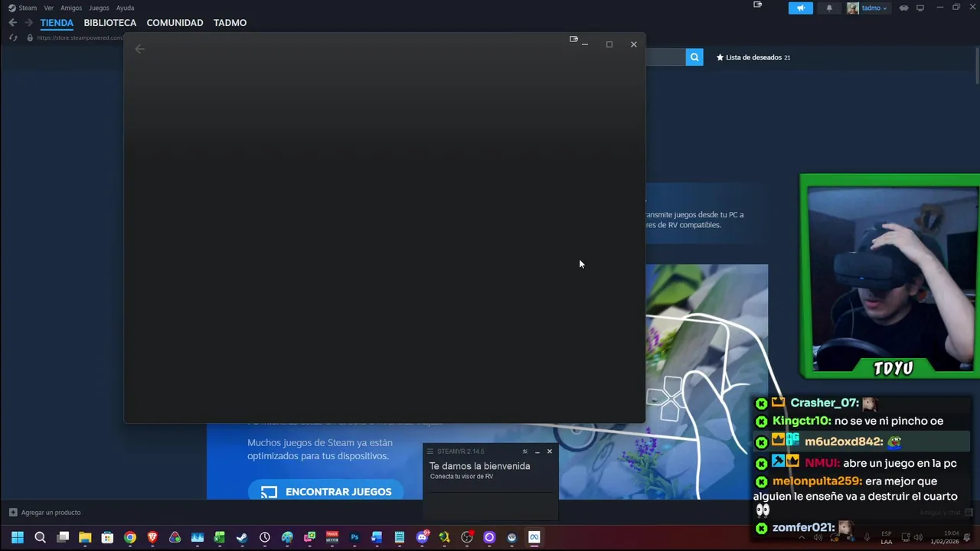Open File Explorer from the taskbar

[x=85, y=537]
